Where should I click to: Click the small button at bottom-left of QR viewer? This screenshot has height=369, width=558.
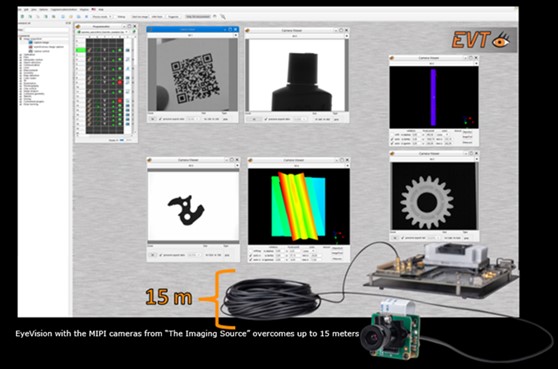tap(153, 119)
